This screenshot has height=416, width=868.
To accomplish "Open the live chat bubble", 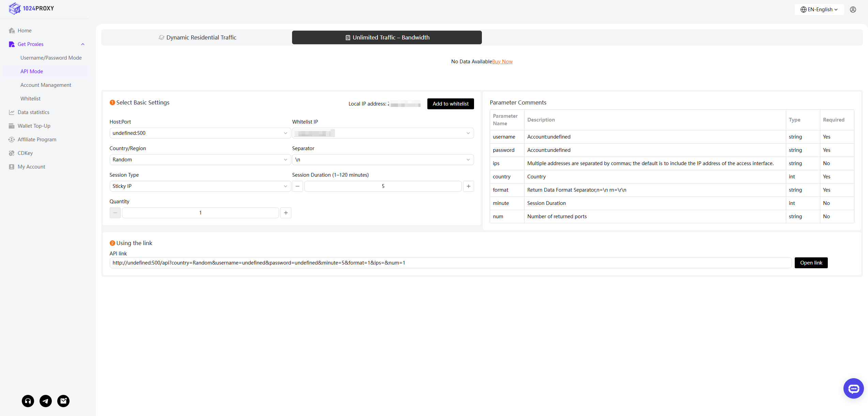I will 853,388.
